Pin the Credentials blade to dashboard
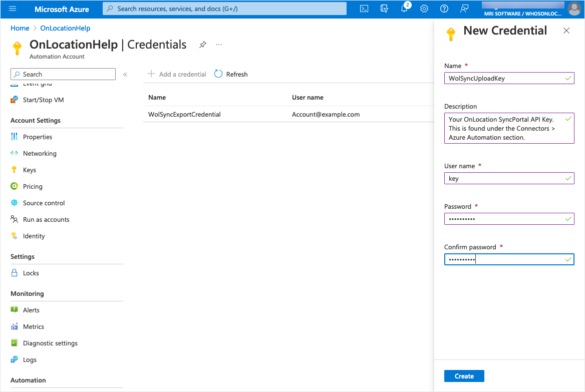Image resolution: width=585 pixels, height=392 pixels. coord(202,45)
